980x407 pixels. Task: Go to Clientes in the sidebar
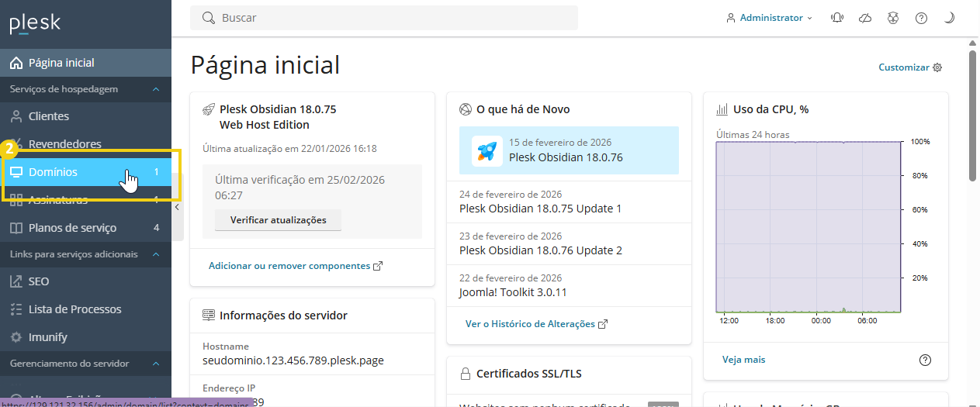[48, 116]
